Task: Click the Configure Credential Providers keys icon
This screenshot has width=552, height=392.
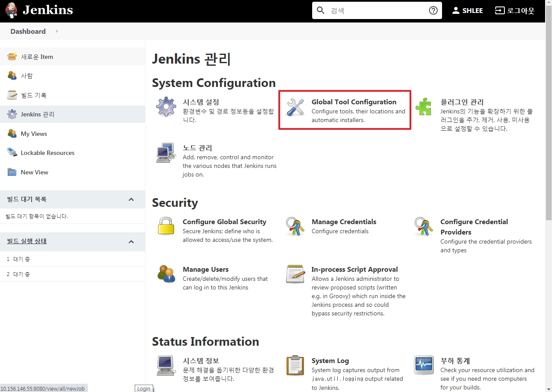Action: pos(424,226)
